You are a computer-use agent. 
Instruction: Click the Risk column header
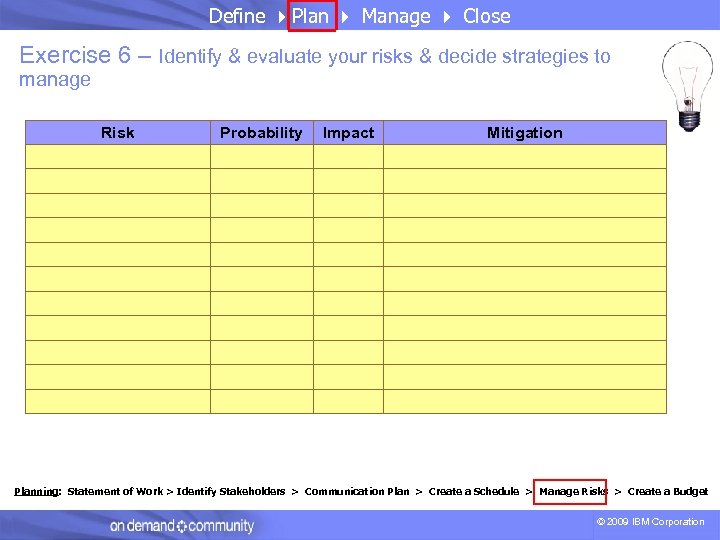click(x=118, y=133)
